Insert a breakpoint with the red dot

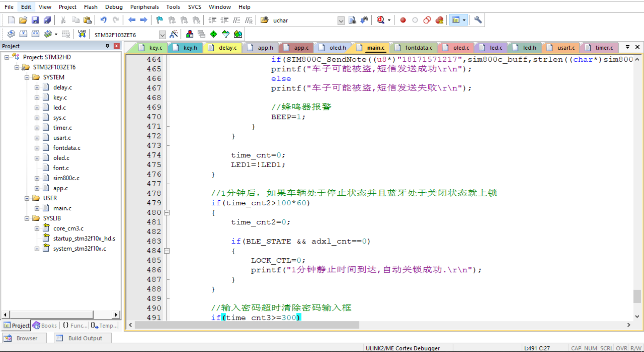click(x=403, y=20)
